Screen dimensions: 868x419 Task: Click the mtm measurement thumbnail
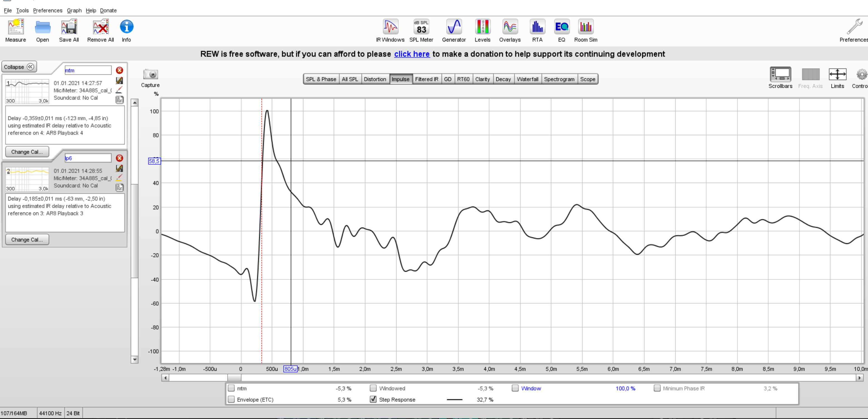[x=27, y=92]
